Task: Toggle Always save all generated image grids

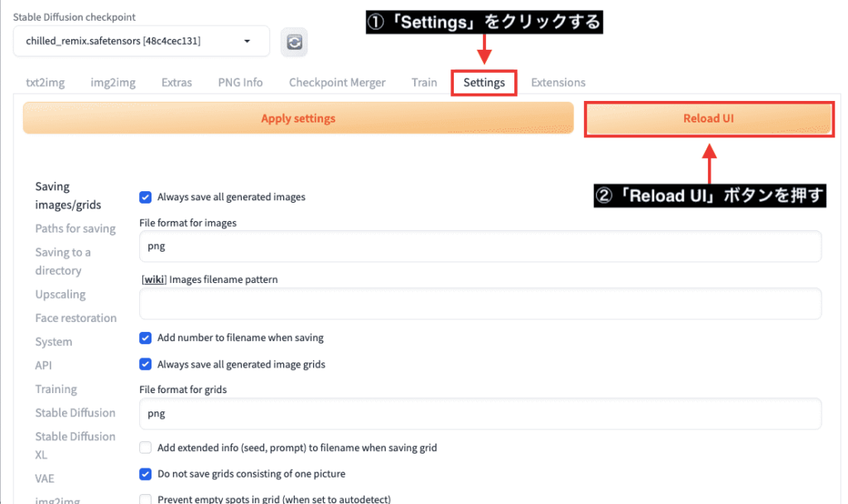Action: 146,364
